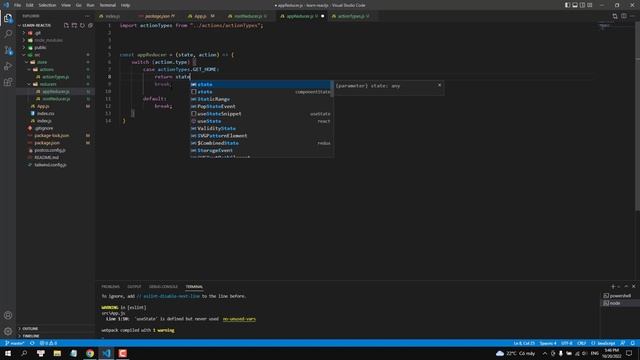The width and height of the screenshot is (640, 360).
Task: Split the editor to the right
Action: [624, 16]
